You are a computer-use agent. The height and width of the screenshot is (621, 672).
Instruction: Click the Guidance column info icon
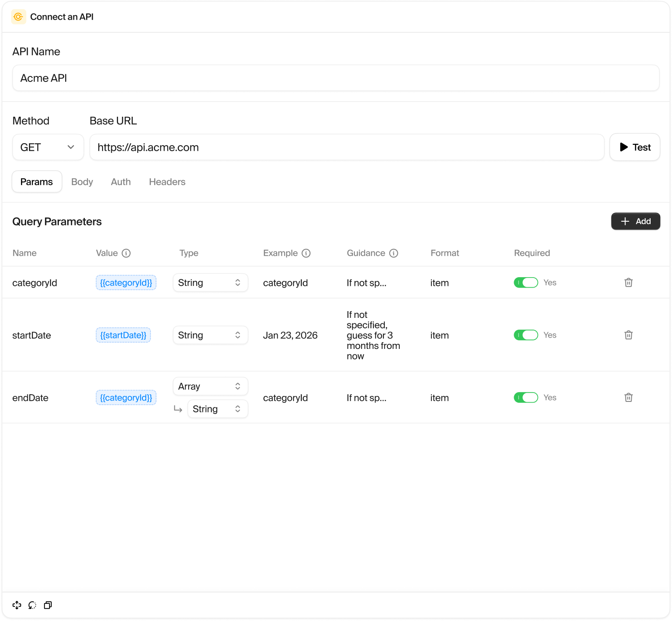(394, 253)
